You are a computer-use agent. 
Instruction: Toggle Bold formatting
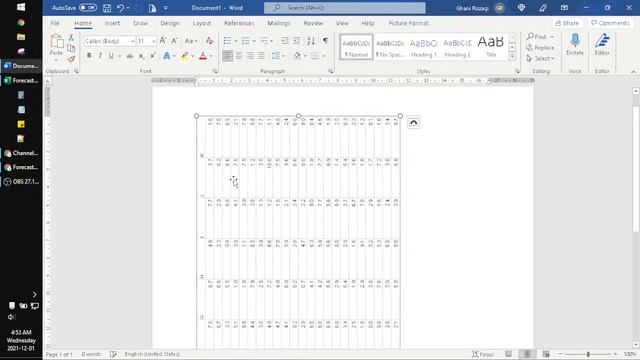[89, 56]
